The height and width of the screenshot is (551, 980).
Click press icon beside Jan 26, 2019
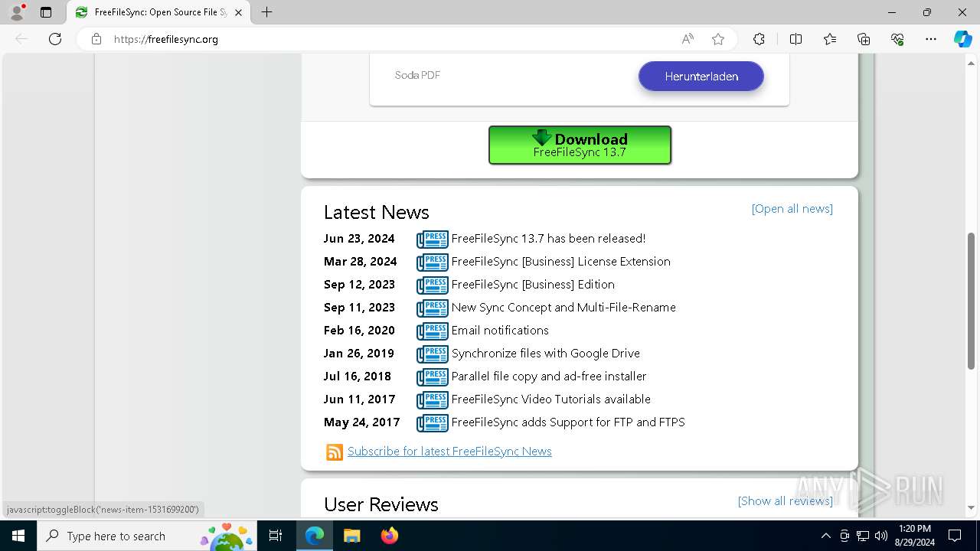click(433, 354)
